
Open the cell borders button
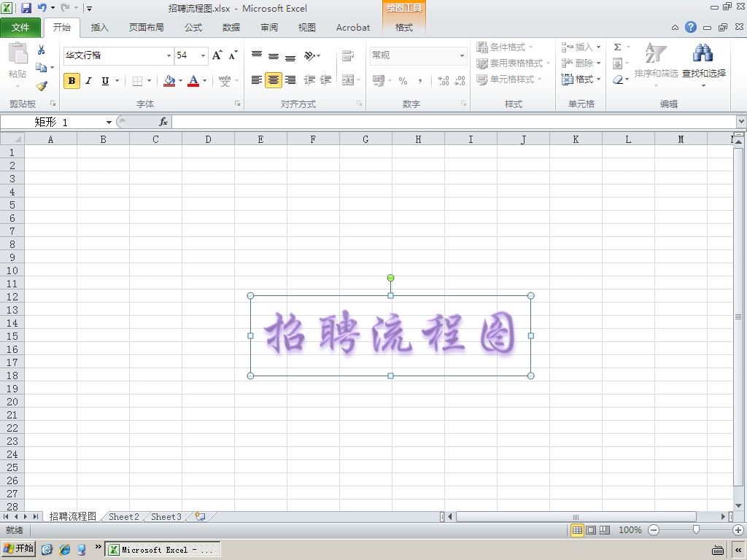pos(137,80)
